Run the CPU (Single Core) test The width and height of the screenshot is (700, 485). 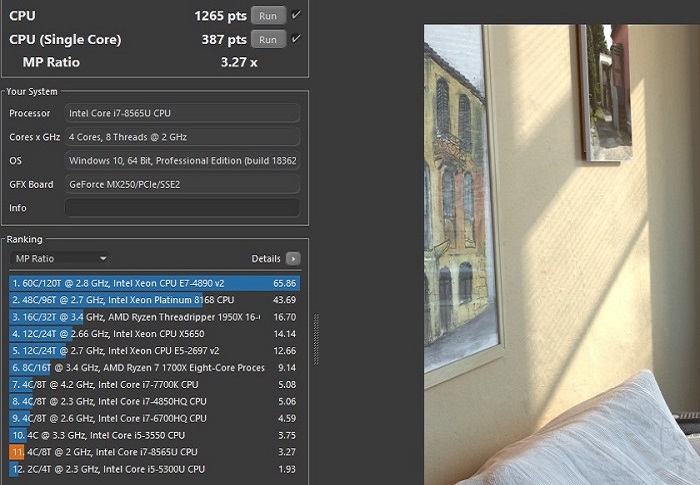(x=267, y=39)
